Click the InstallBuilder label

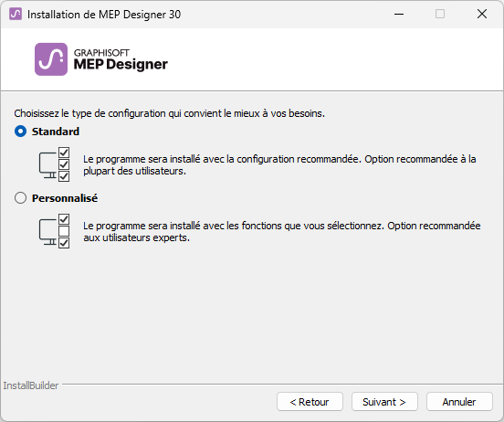pos(31,385)
